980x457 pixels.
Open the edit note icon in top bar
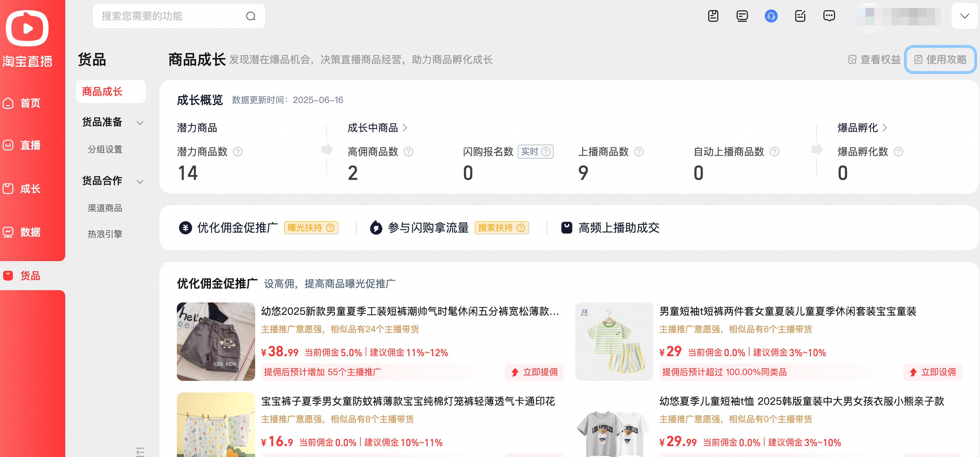800,16
